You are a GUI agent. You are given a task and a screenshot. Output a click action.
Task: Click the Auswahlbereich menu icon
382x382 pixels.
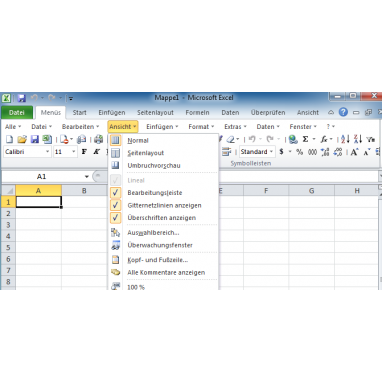pyautogui.click(x=115, y=233)
